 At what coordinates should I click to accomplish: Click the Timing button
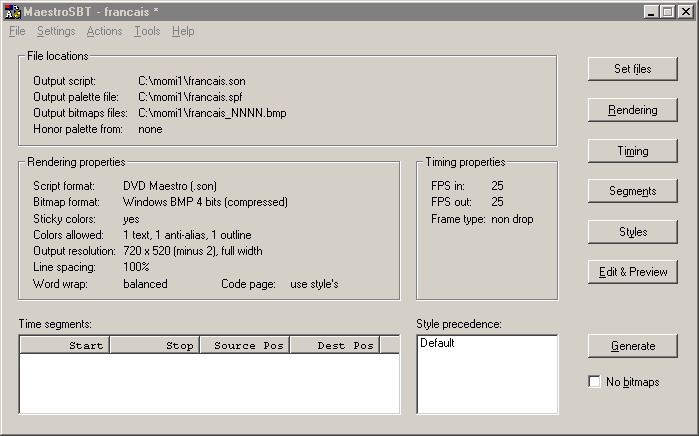pos(633,151)
